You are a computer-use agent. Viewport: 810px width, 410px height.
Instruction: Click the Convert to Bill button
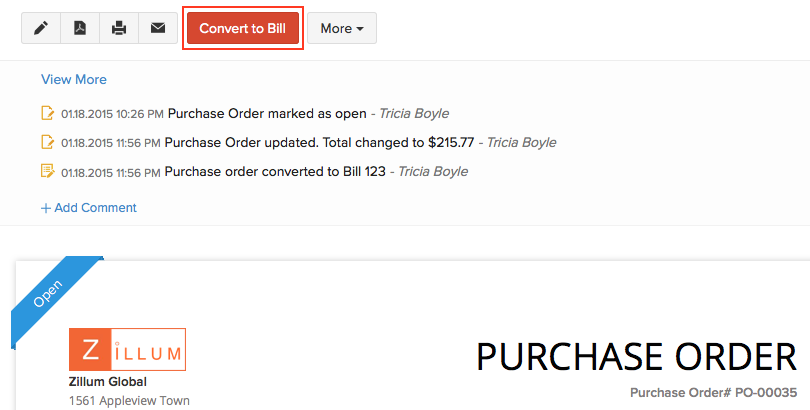pyautogui.click(x=243, y=28)
